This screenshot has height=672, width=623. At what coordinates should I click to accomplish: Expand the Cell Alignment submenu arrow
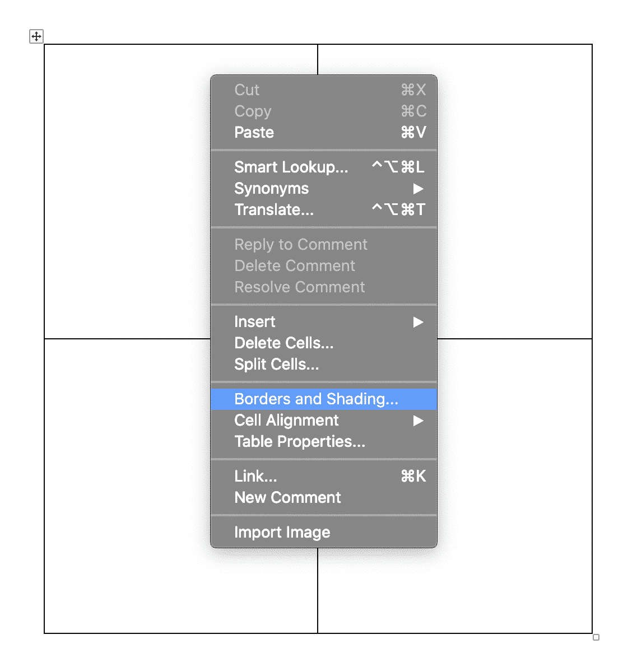pos(418,421)
